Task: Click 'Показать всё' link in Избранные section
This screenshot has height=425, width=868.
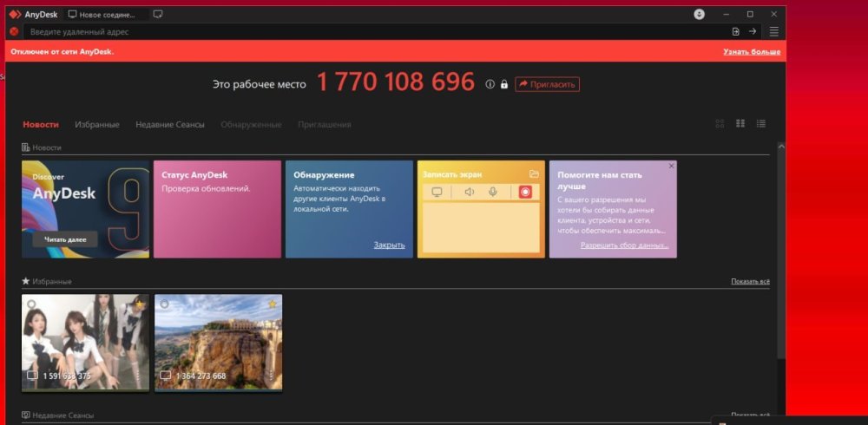Action: [x=750, y=281]
